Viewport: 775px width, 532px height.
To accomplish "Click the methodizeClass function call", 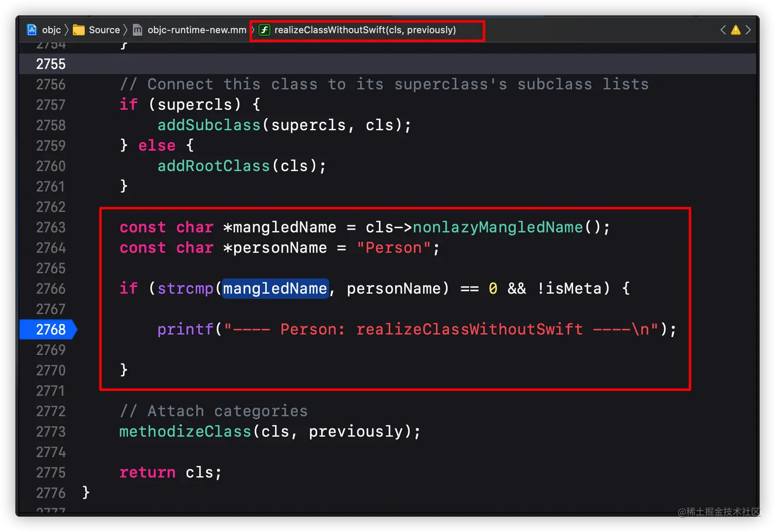I will click(186, 432).
